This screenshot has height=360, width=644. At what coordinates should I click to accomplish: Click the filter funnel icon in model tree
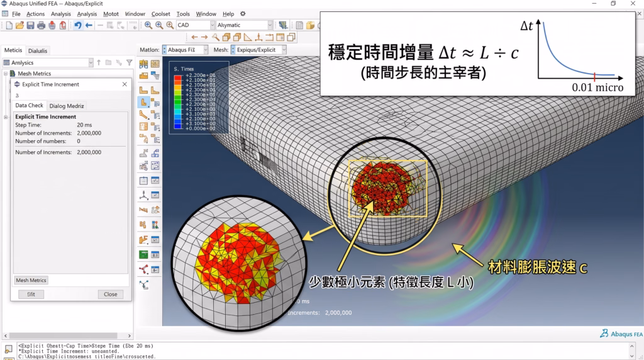click(x=130, y=63)
